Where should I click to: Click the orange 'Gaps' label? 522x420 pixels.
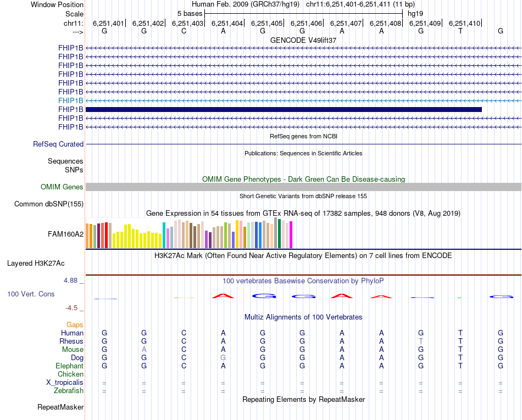coord(75,325)
